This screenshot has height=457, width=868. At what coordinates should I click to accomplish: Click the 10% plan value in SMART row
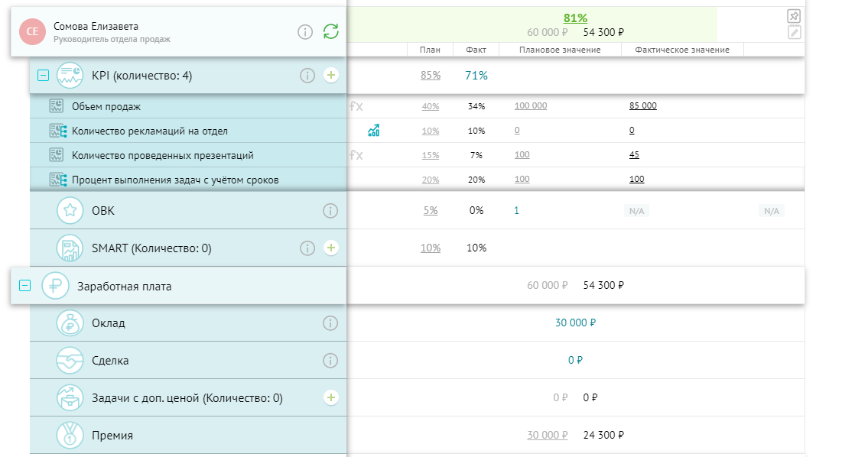click(x=431, y=248)
